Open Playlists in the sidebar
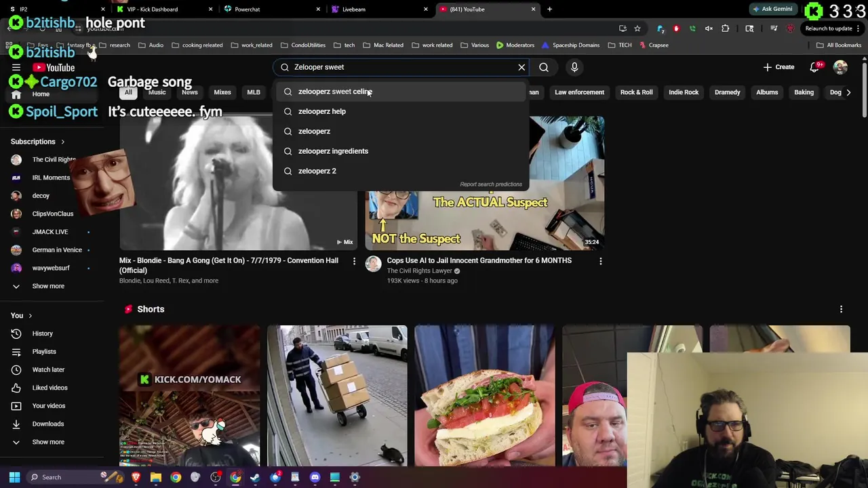This screenshot has width=868, height=488. click(x=44, y=352)
